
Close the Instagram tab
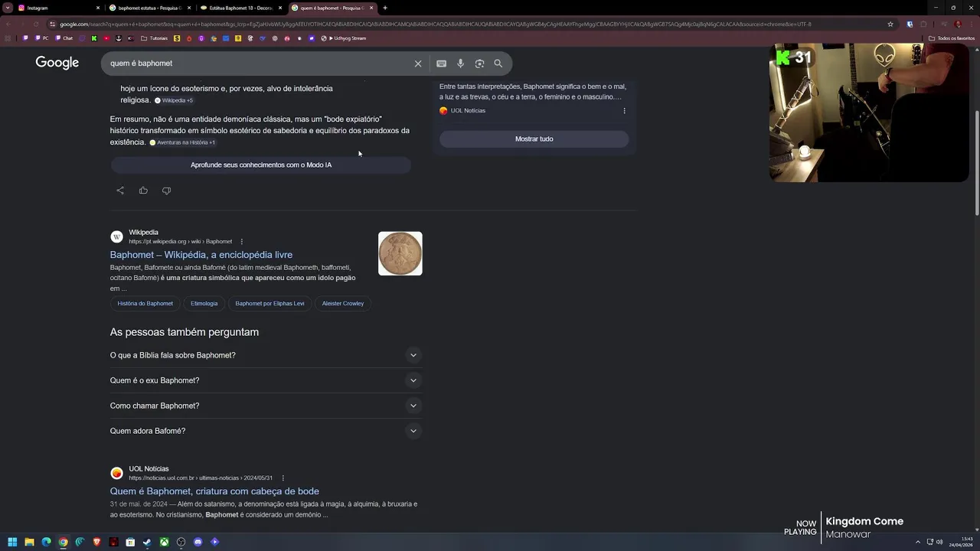click(98, 8)
